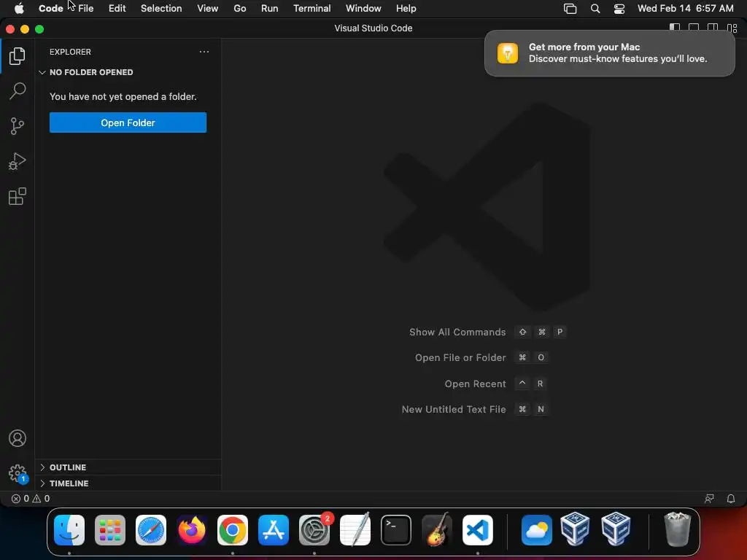This screenshot has height=560, width=747.
Task: Open the File menu
Action: pyautogui.click(x=86, y=8)
